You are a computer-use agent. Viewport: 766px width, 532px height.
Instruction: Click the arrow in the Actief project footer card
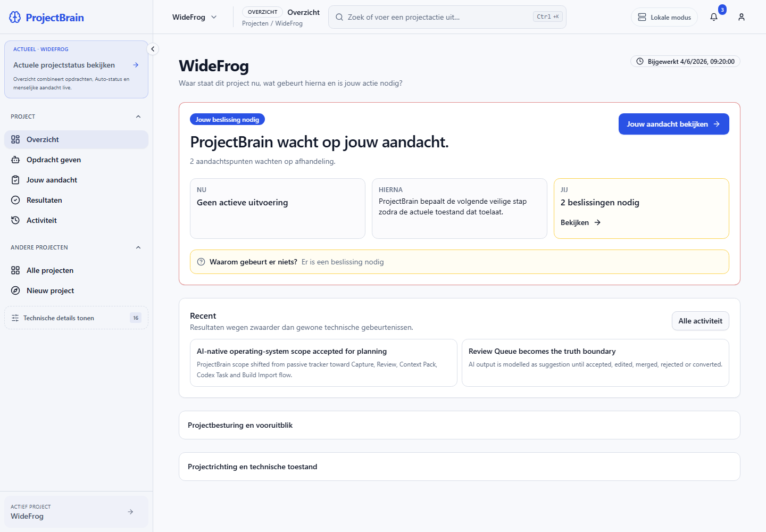tap(130, 512)
